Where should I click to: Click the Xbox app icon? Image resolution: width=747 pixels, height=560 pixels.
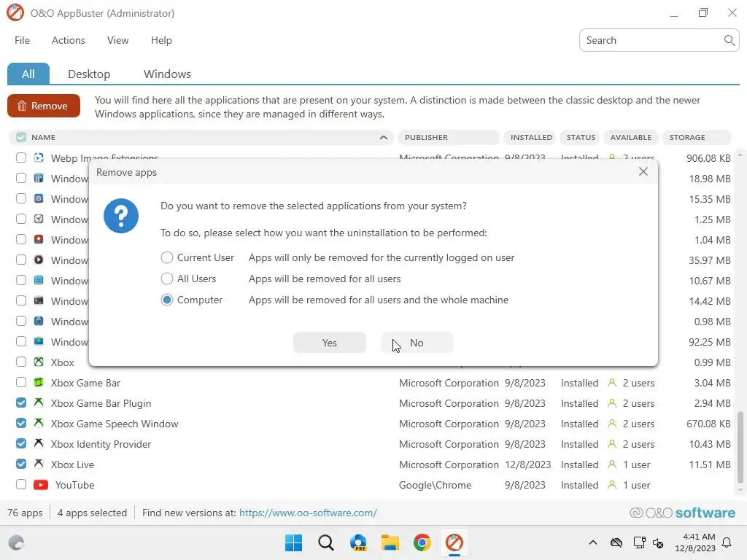[x=39, y=362]
